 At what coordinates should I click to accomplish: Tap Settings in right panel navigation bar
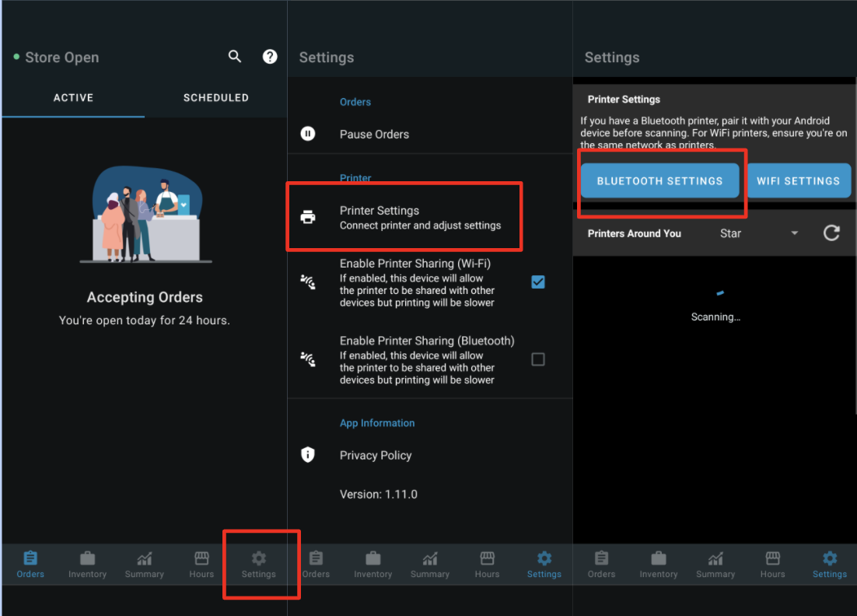[x=830, y=565]
